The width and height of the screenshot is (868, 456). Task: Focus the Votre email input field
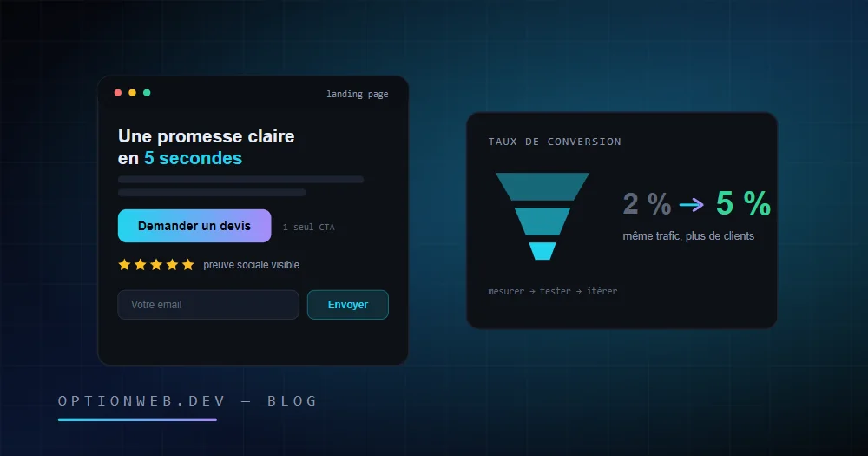(208, 305)
